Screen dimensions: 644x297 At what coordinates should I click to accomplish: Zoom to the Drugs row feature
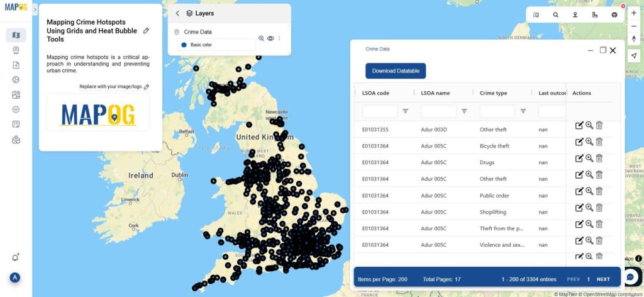[589, 158]
